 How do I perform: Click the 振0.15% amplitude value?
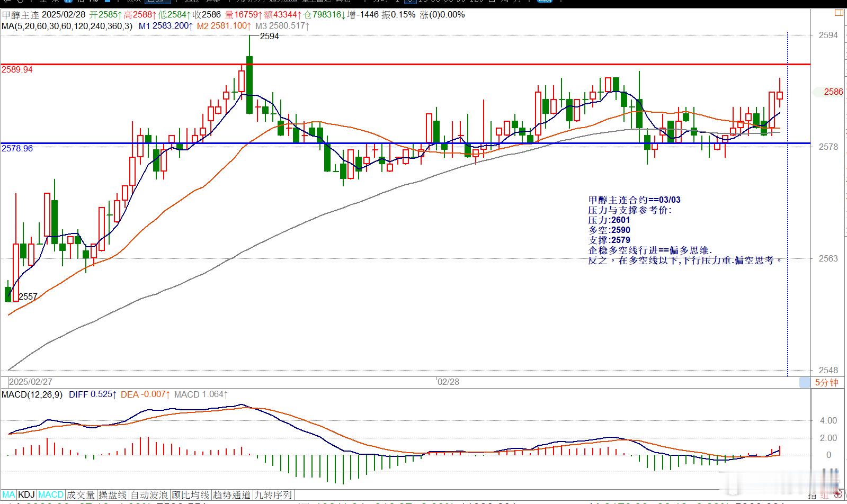click(399, 15)
